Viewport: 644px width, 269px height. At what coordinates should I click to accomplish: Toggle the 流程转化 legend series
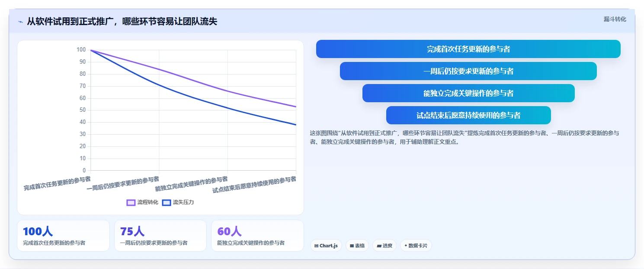coord(142,202)
